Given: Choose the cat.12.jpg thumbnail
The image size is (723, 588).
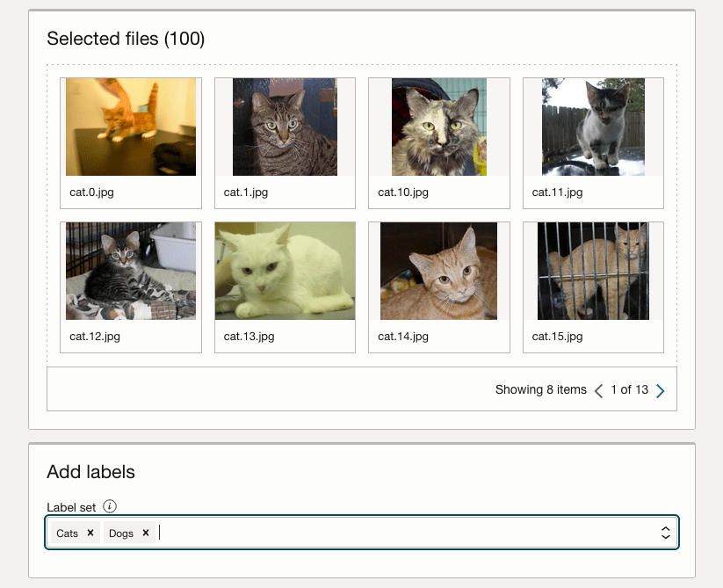Looking at the screenshot, I should [x=131, y=271].
